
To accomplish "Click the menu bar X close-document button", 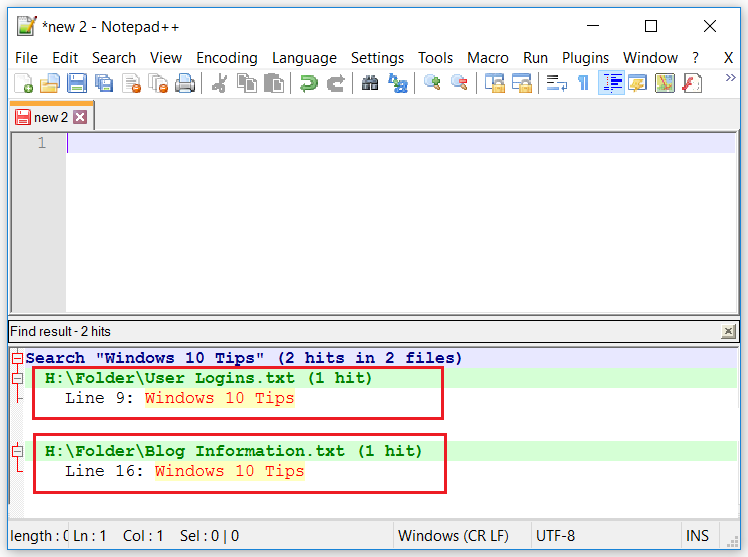I will point(728,58).
